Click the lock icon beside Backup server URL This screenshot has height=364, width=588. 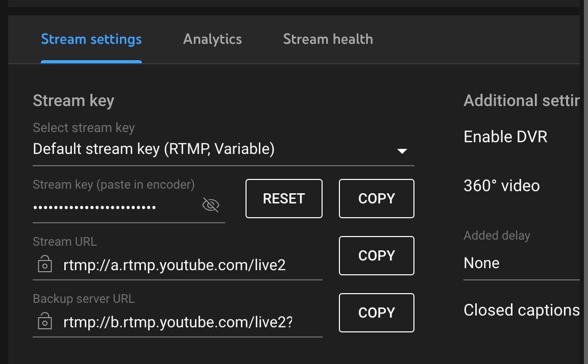(44, 321)
